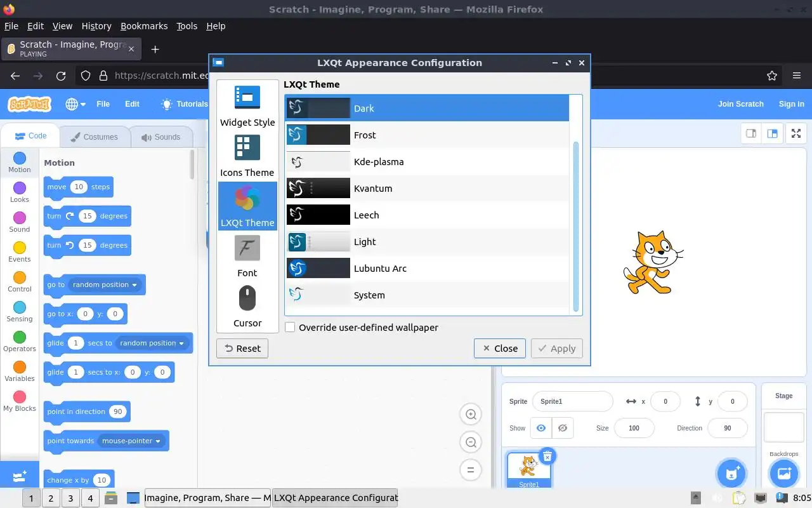Open Icons Theme settings page
Viewport: 812px width, 508px height.
click(247, 156)
